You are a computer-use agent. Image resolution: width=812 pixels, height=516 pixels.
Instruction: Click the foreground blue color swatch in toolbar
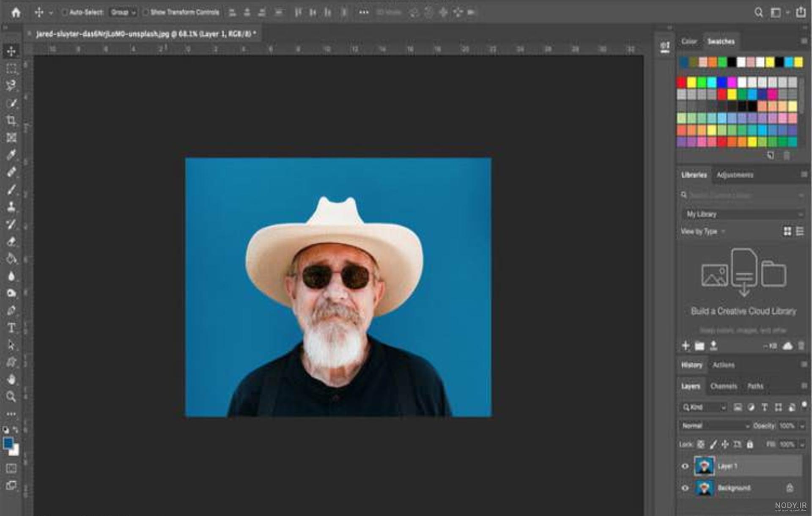(8, 443)
